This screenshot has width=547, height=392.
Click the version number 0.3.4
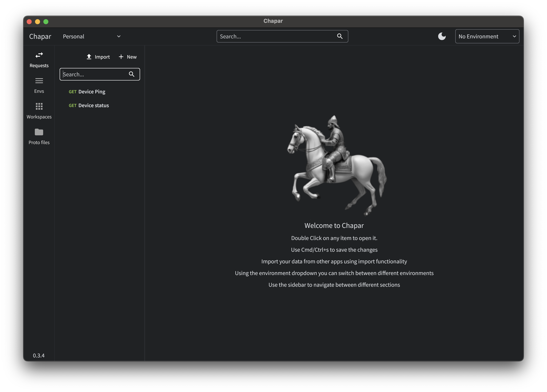39,355
